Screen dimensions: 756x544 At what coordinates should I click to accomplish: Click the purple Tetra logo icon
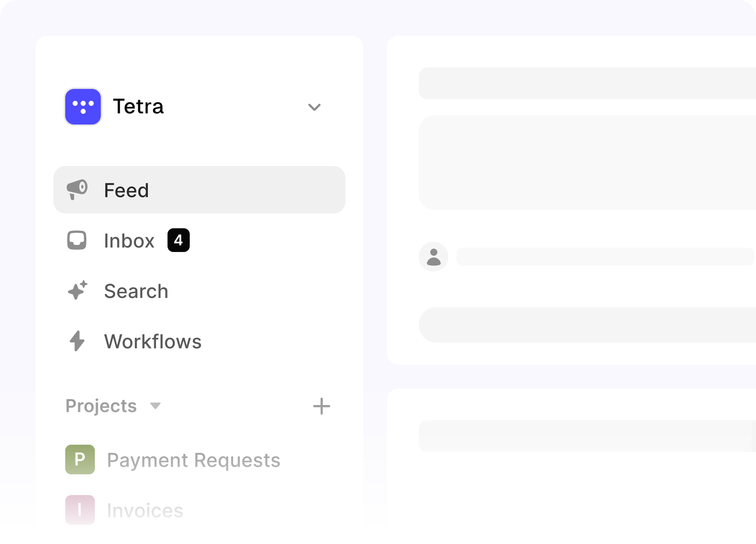point(83,107)
